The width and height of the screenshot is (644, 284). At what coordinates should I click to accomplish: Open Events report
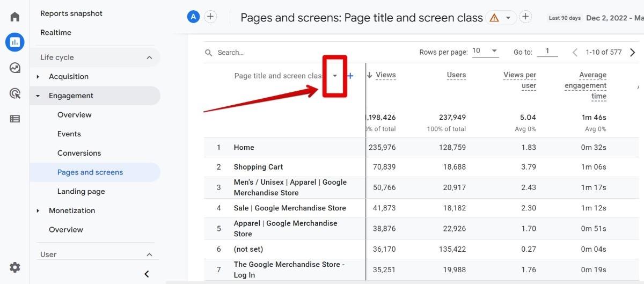pyautogui.click(x=69, y=134)
